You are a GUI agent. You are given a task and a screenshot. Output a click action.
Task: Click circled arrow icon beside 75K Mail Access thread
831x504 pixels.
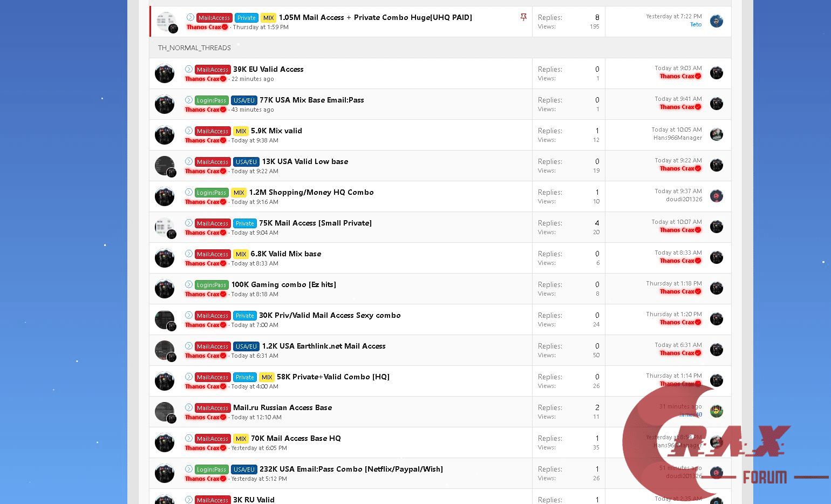tap(189, 223)
